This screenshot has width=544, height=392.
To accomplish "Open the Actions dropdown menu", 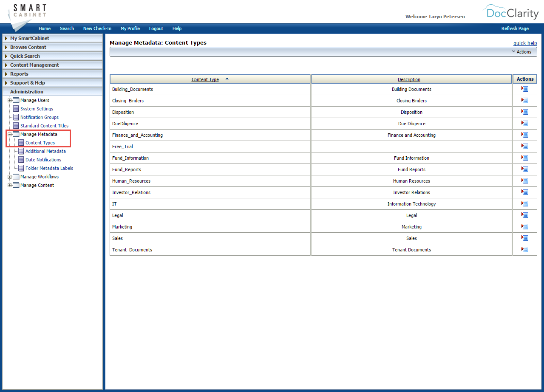I will [522, 51].
